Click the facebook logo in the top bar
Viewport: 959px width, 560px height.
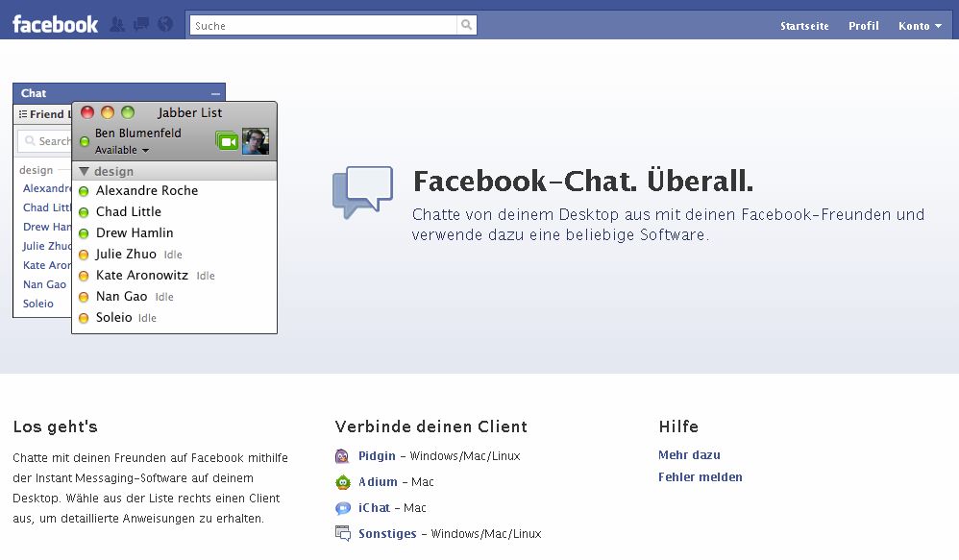pyautogui.click(x=55, y=24)
